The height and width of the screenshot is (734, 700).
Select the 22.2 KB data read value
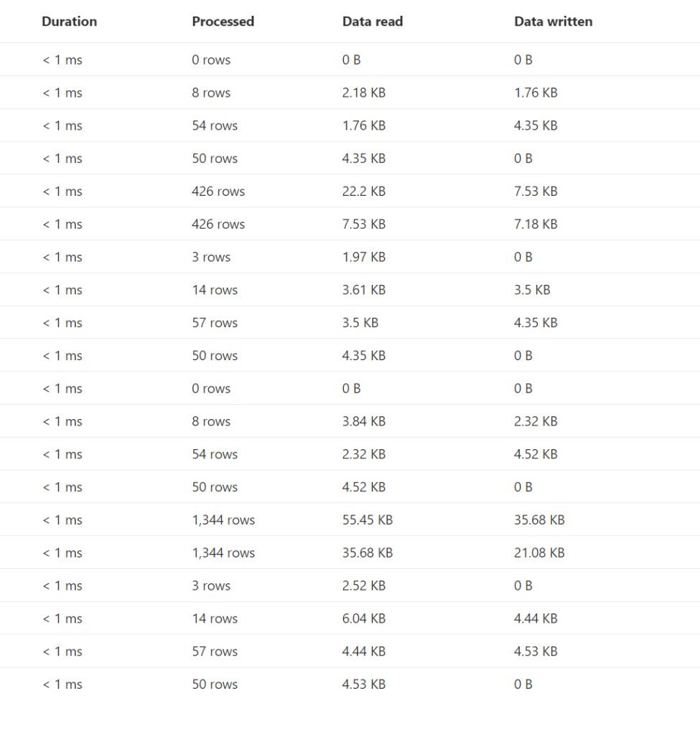(x=363, y=192)
